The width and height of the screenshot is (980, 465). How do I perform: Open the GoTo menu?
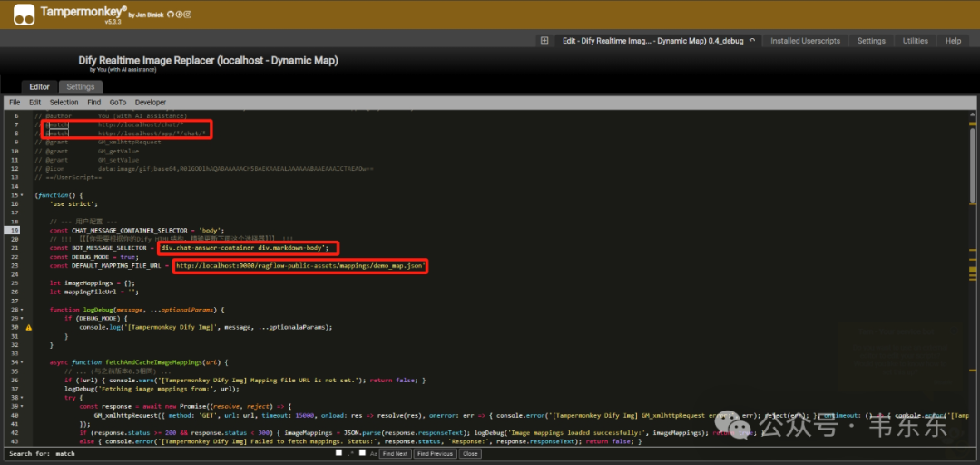(x=117, y=102)
